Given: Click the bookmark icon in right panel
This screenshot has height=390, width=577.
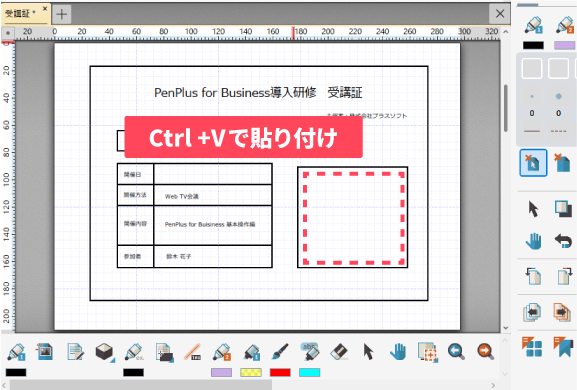Looking at the screenshot, I should (x=563, y=347).
